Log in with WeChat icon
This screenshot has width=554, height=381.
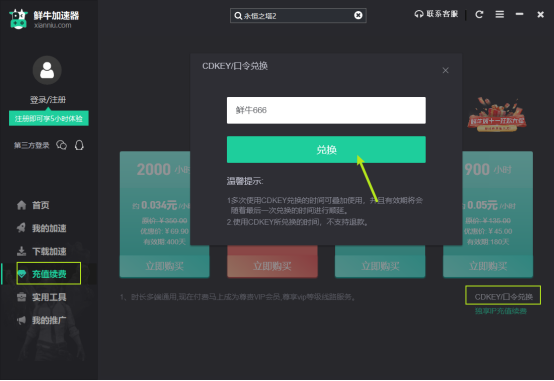click(61, 145)
